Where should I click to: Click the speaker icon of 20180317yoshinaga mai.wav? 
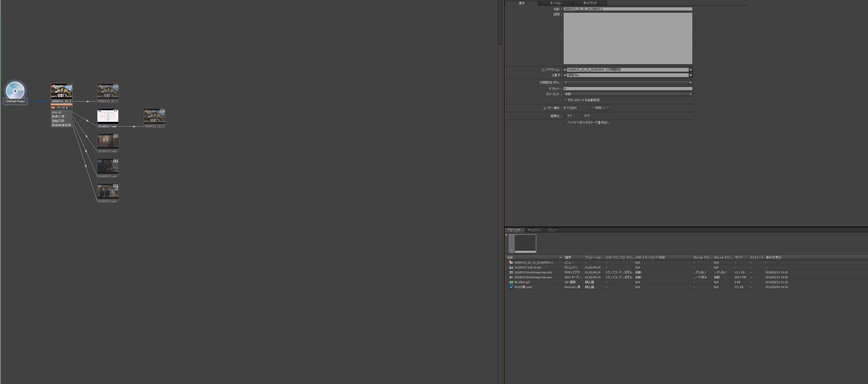pyautogui.click(x=511, y=277)
